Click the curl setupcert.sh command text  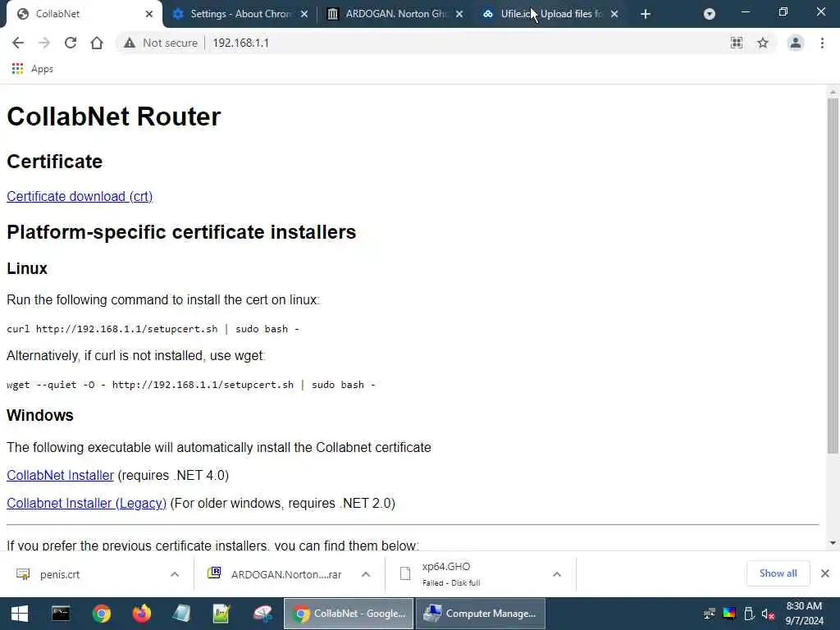click(x=153, y=329)
